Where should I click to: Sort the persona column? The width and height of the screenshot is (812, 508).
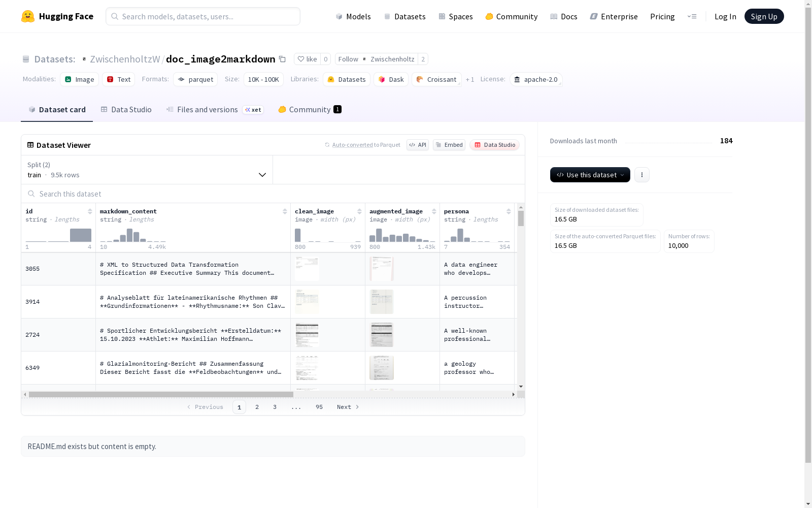coord(509,211)
